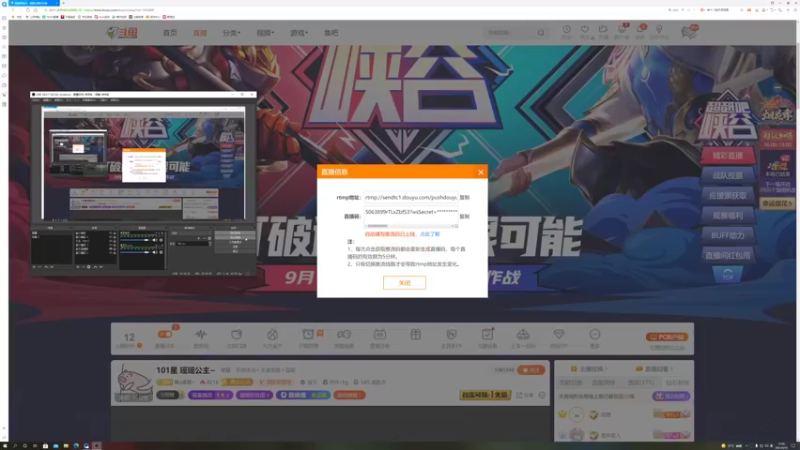Click the orange PC客户端 button
The height and width of the screenshot is (450, 800).
pyautogui.click(x=667, y=337)
